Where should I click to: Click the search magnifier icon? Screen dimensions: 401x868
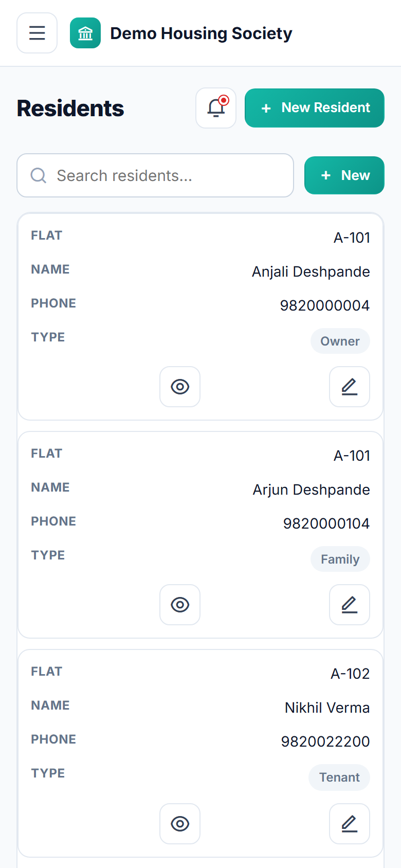(39, 175)
